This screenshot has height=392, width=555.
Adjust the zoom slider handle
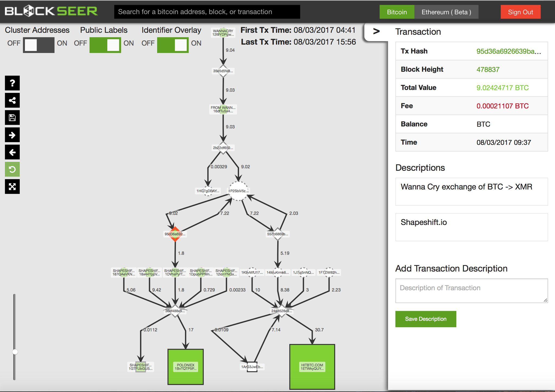(x=15, y=352)
